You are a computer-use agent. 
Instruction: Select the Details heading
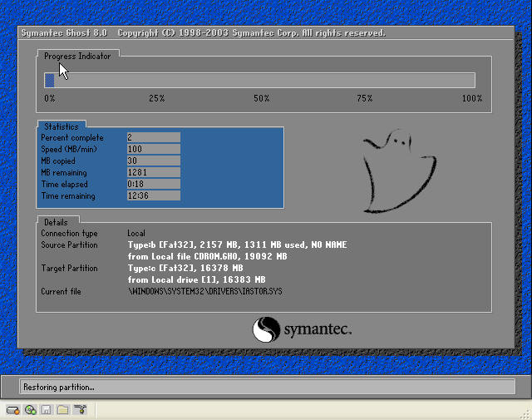pos(56,222)
